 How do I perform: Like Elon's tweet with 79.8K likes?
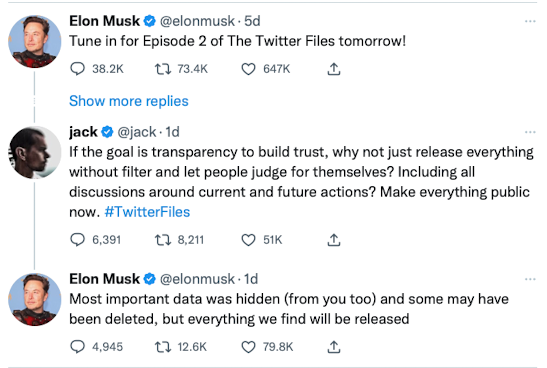pyautogui.click(x=248, y=347)
